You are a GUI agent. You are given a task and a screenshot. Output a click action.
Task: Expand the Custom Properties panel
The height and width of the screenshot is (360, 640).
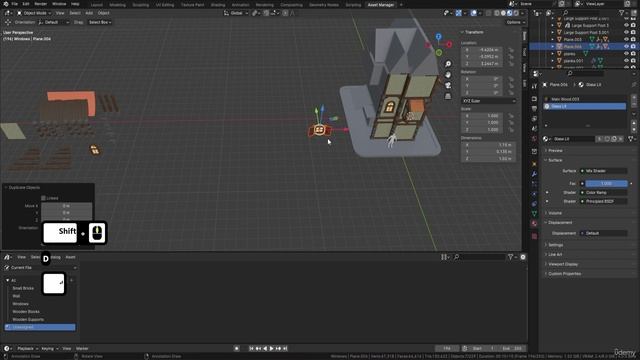pyautogui.click(x=563, y=274)
